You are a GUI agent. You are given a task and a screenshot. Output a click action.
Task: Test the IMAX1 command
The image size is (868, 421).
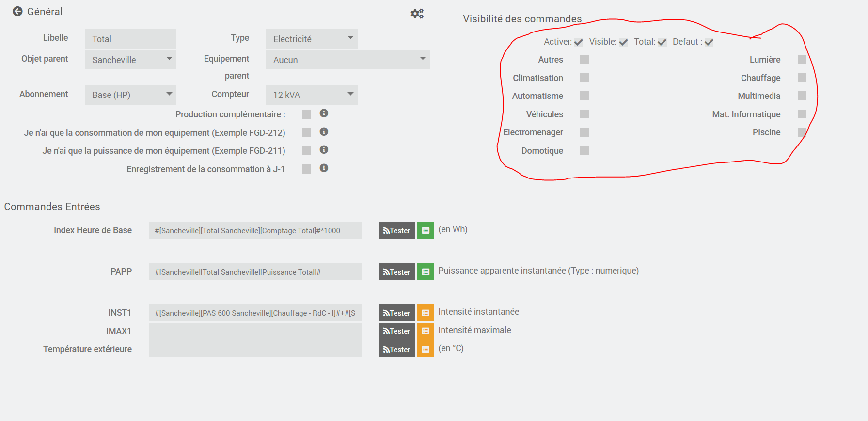point(396,331)
